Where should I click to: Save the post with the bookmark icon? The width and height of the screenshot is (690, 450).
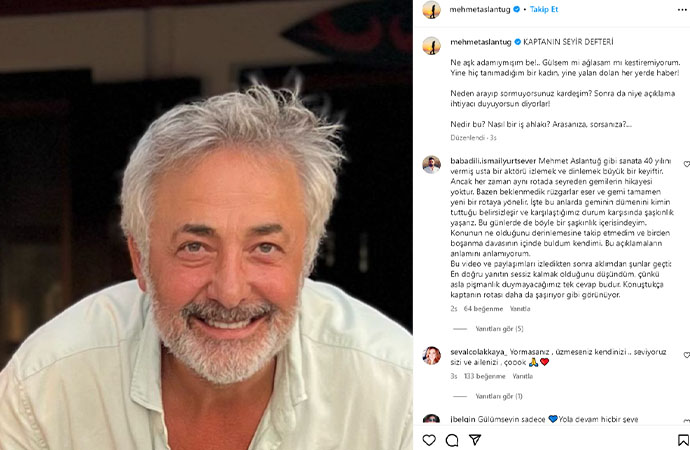(x=683, y=440)
